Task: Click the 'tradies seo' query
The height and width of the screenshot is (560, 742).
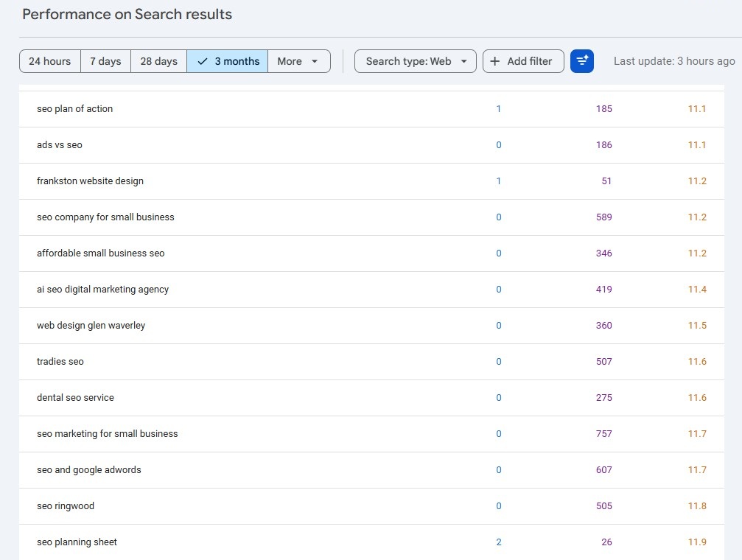Action: pos(60,362)
